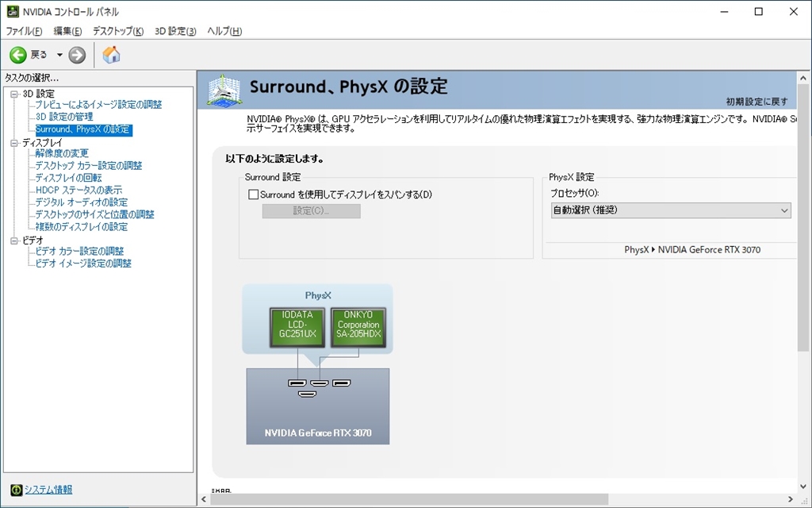Image resolution: width=812 pixels, height=508 pixels.
Task: Click the grey Forward arrow icon
Action: [x=77, y=55]
